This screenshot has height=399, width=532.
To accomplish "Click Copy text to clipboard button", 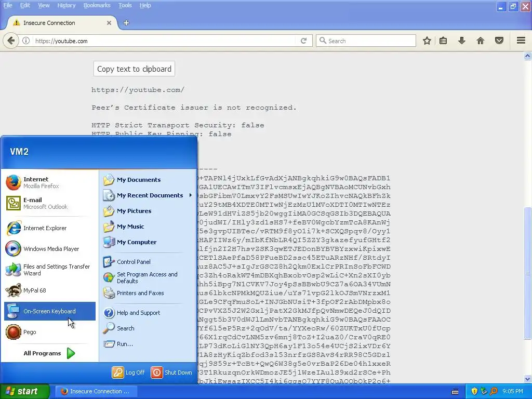I will 134,69.
